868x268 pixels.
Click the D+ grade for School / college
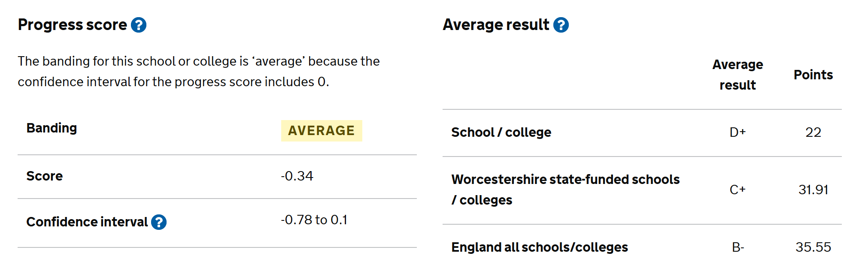(737, 132)
